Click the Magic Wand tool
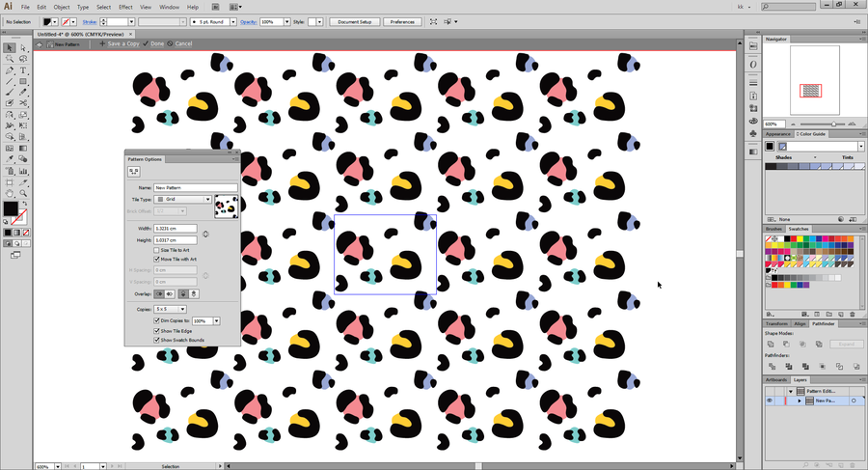 click(10, 59)
